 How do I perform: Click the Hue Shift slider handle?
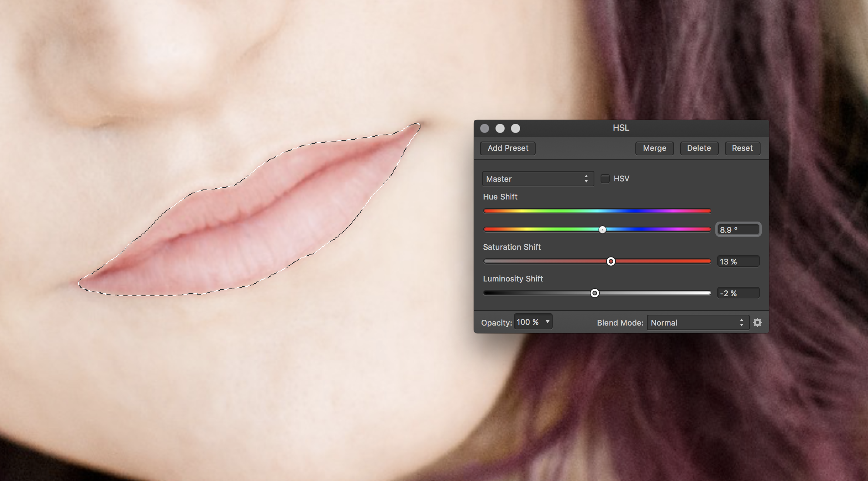click(602, 230)
